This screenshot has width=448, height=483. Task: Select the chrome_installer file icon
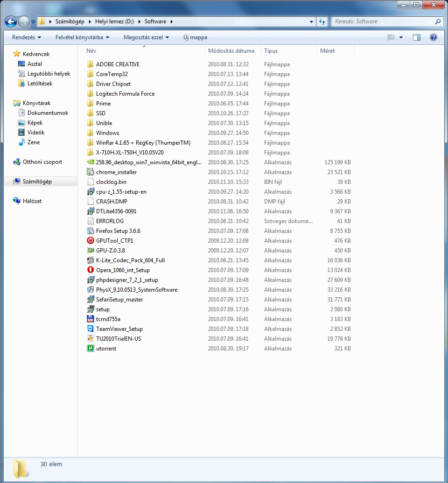[90, 172]
